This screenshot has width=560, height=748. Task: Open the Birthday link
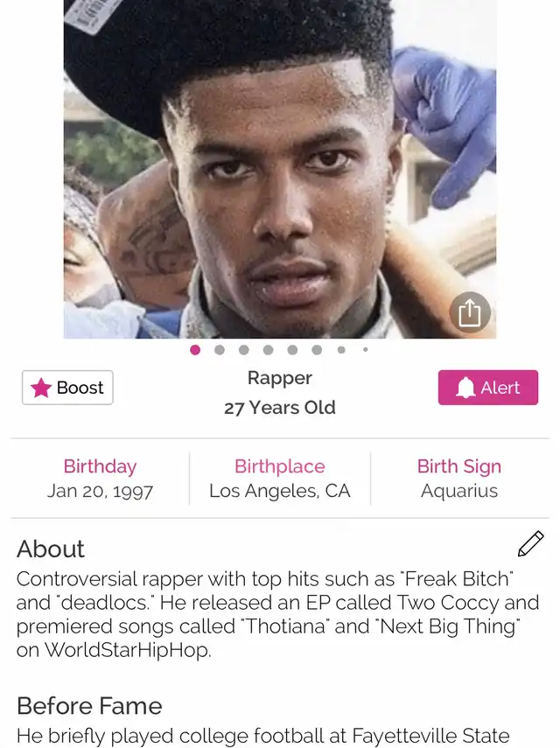100,466
